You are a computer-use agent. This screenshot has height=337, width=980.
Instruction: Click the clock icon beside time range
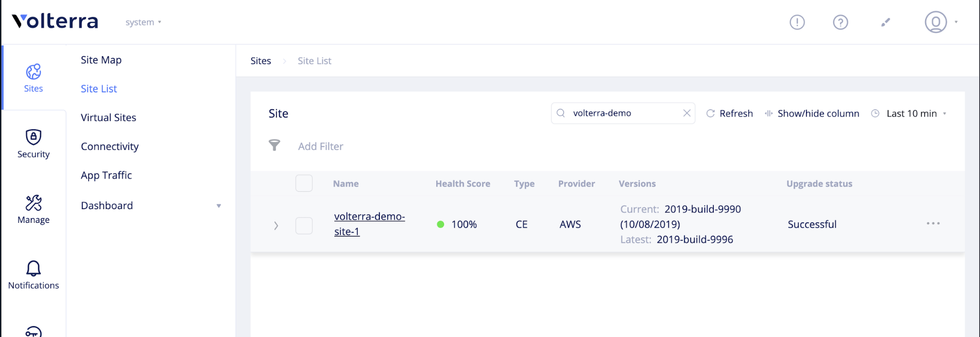875,114
